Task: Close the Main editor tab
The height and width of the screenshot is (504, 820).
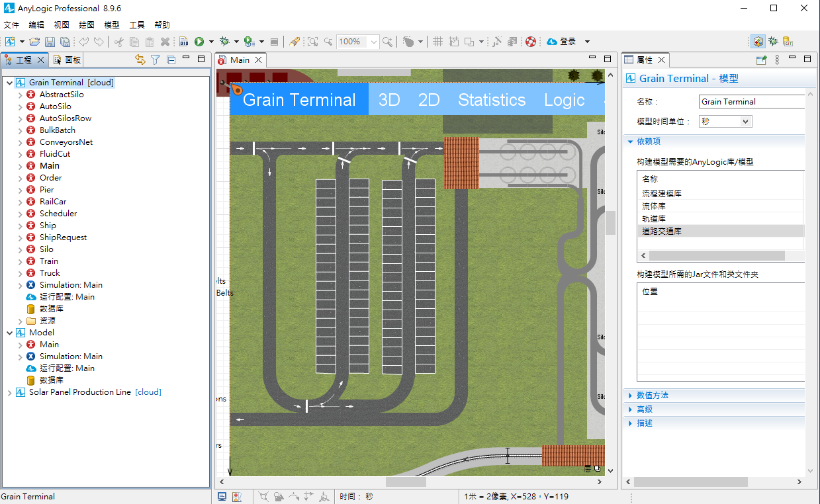Action: (258, 60)
